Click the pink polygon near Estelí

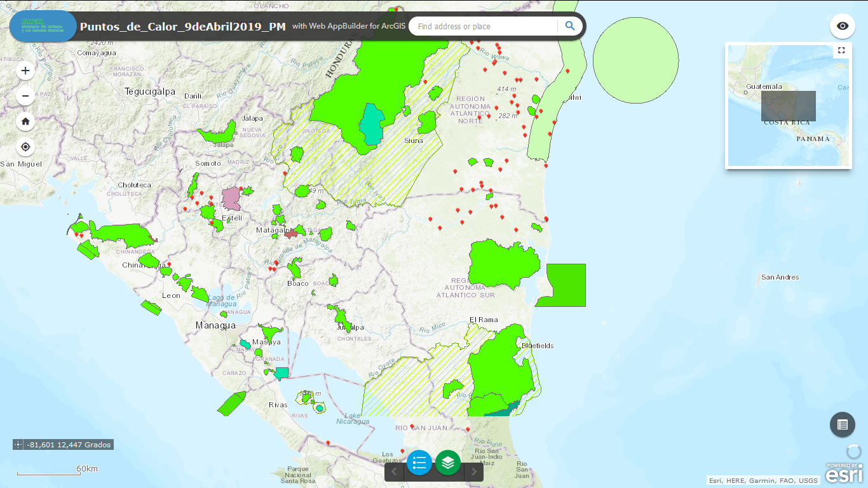coord(231,198)
